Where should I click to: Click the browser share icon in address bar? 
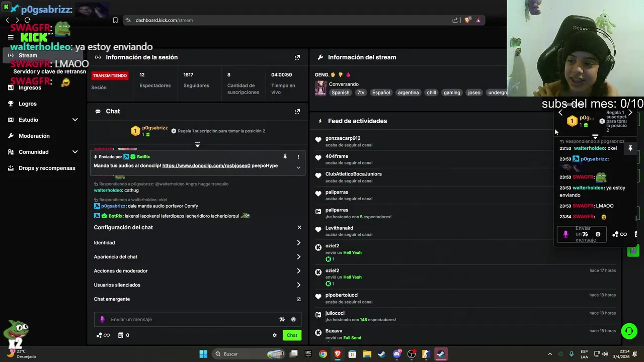[455, 20]
